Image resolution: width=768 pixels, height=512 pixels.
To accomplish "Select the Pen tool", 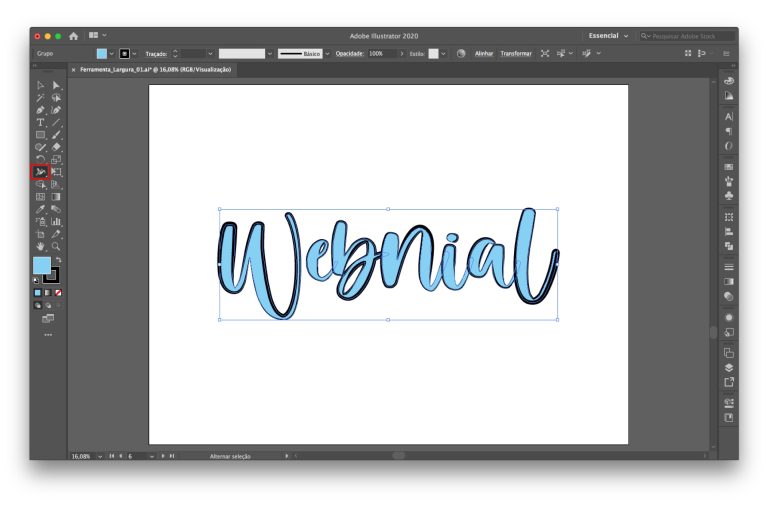I will [40, 110].
